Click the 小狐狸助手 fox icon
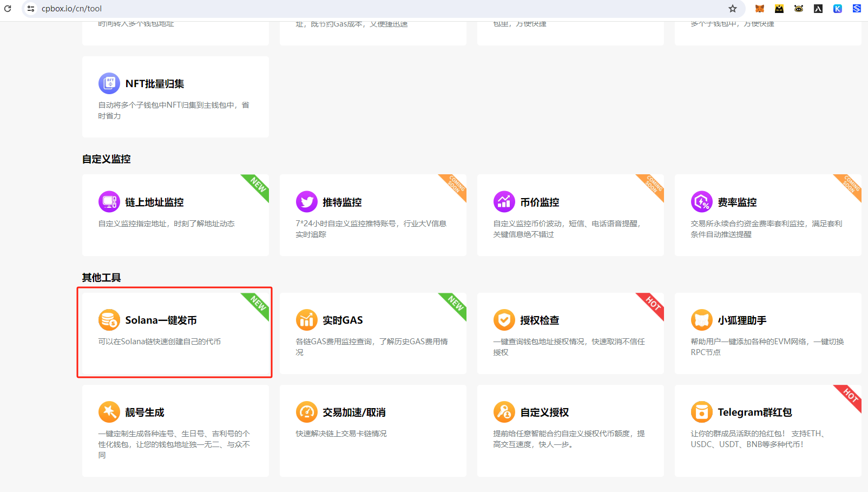 tap(702, 320)
